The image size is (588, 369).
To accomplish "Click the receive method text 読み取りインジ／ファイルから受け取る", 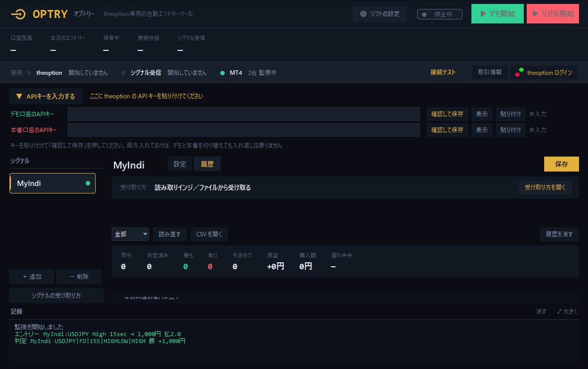I will [202, 187].
